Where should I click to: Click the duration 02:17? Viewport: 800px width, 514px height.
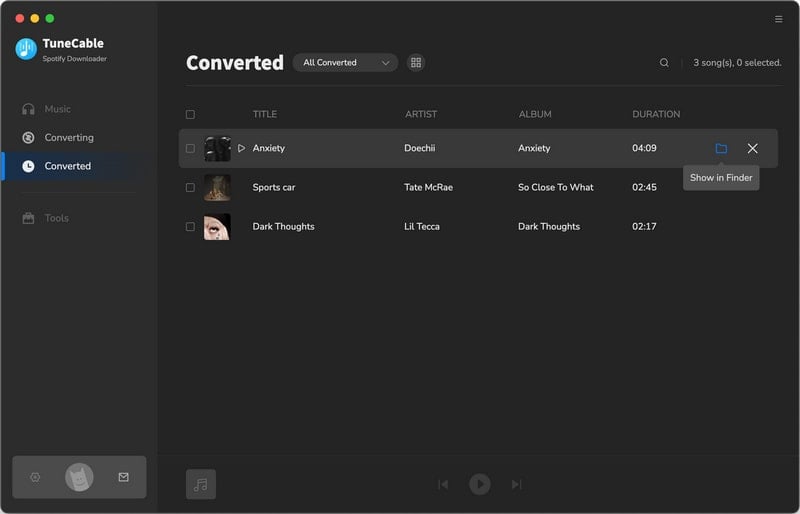point(644,227)
